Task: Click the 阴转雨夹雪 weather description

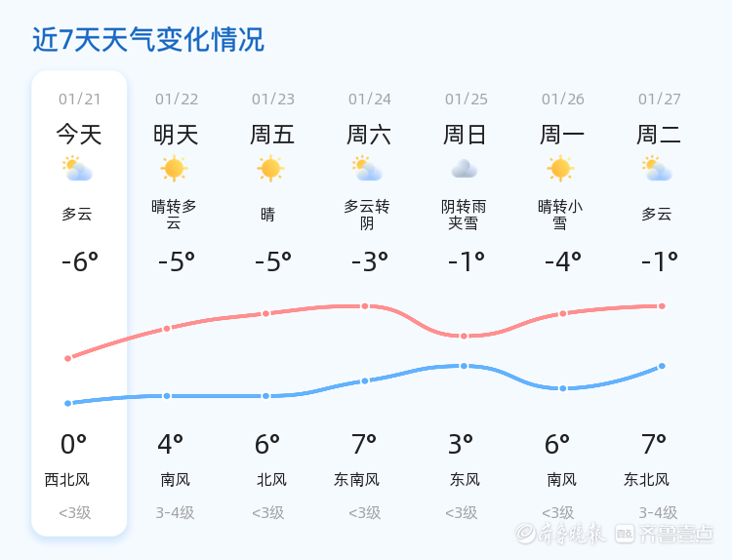Action: (x=464, y=215)
